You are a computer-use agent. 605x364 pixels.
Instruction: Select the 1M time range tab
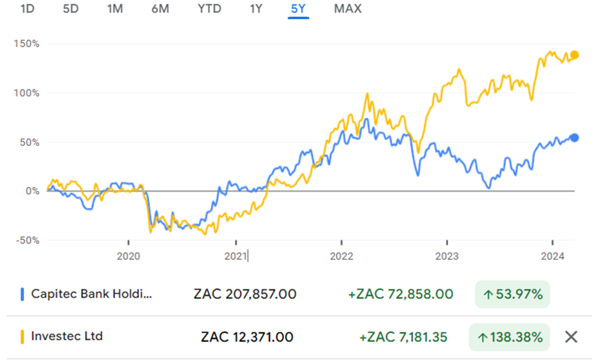pyautogui.click(x=115, y=9)
